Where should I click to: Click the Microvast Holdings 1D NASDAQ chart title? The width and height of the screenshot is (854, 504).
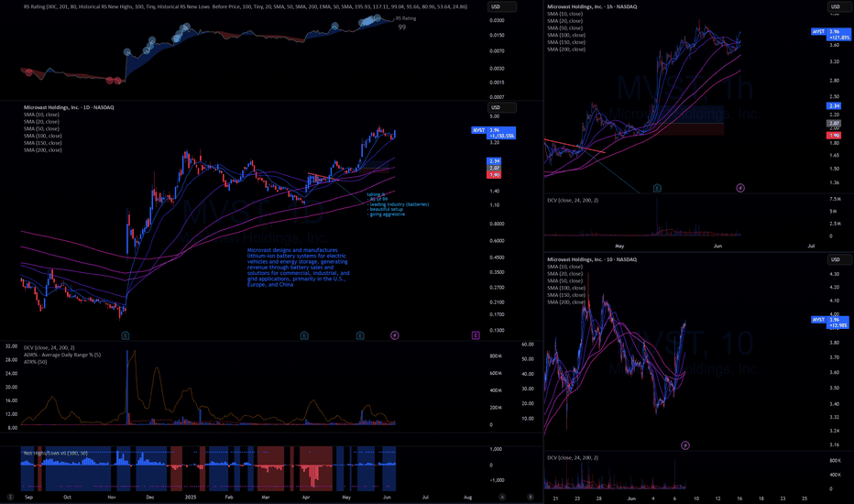(x=69, y=107)
